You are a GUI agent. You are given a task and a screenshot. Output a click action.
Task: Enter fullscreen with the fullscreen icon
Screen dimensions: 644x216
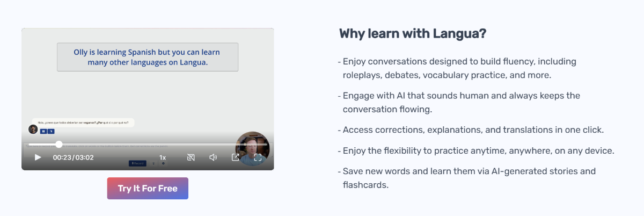tap(258, 157)
